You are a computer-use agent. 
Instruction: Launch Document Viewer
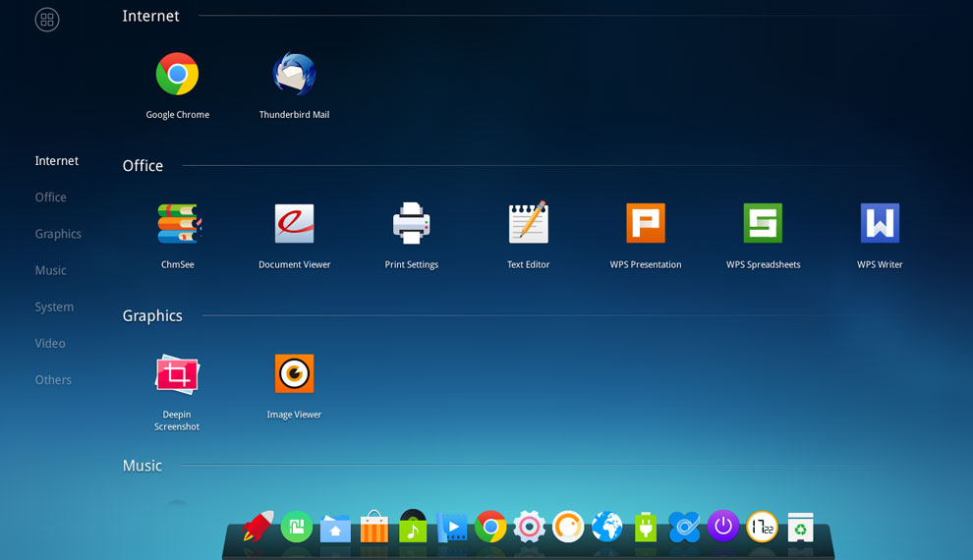294,223
